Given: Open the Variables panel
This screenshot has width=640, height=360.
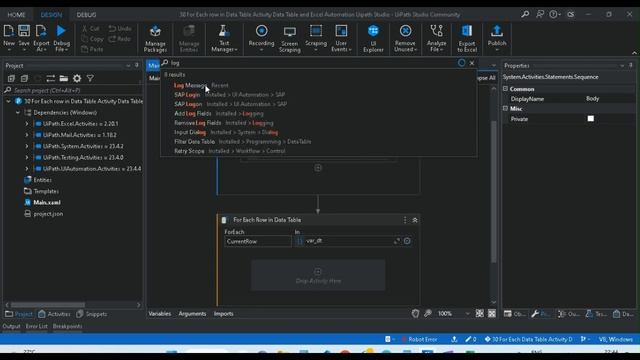Looking at the screenshot, I should coord(160,313).
